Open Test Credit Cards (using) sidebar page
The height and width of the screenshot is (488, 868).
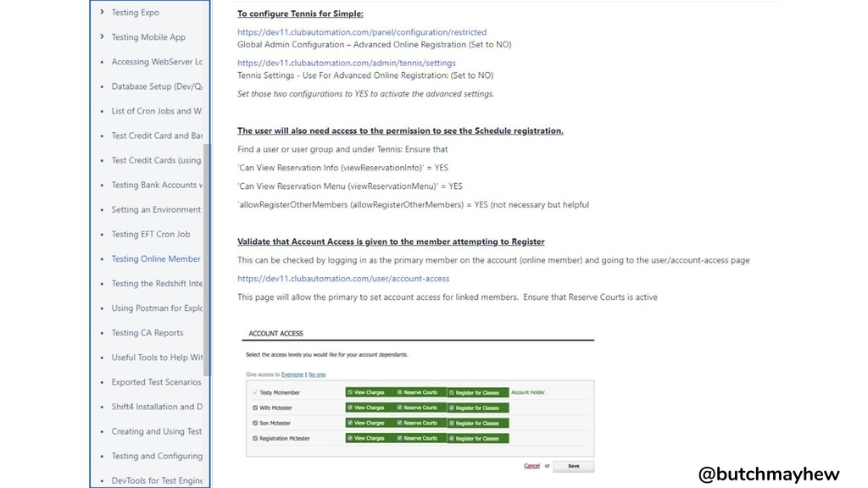click(x=157, y=160)
